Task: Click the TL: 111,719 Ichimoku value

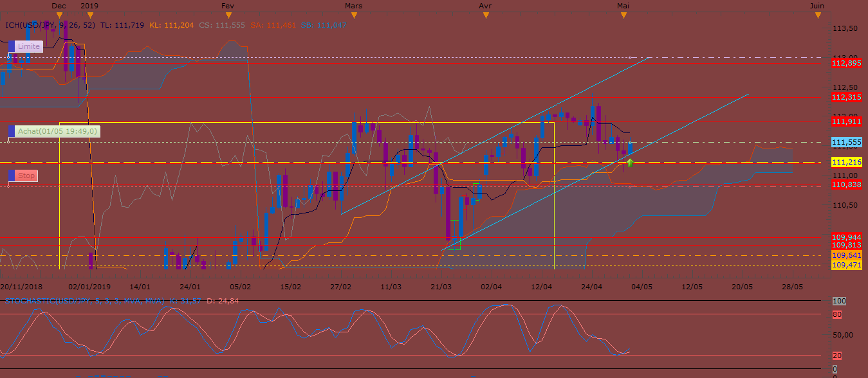Action: click(x=122, y=24)
